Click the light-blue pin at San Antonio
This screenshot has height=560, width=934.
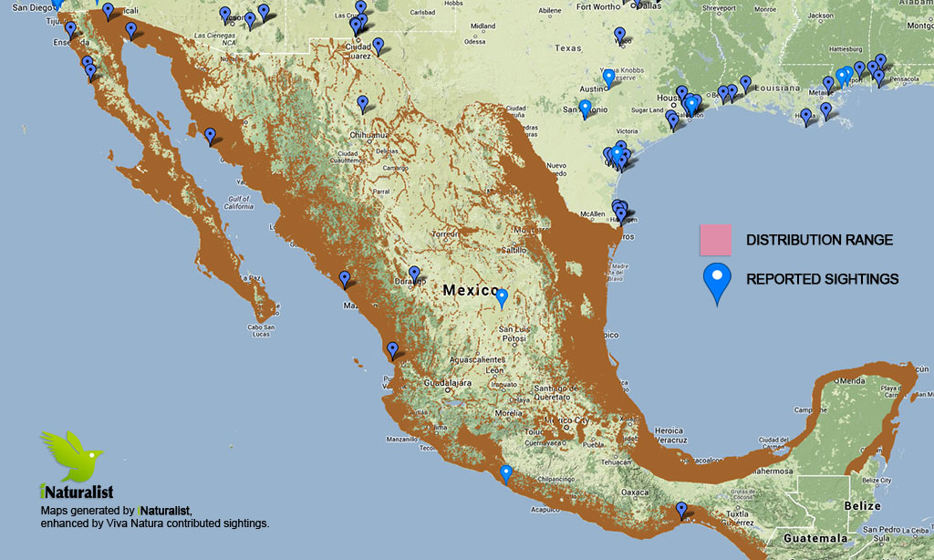click(585, 109)
